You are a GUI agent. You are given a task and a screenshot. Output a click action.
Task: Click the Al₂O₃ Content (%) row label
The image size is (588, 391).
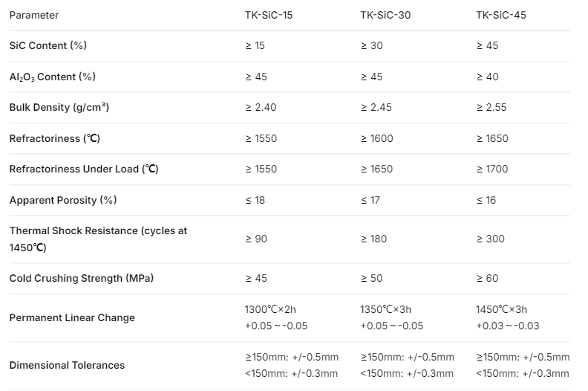point(53,77)
